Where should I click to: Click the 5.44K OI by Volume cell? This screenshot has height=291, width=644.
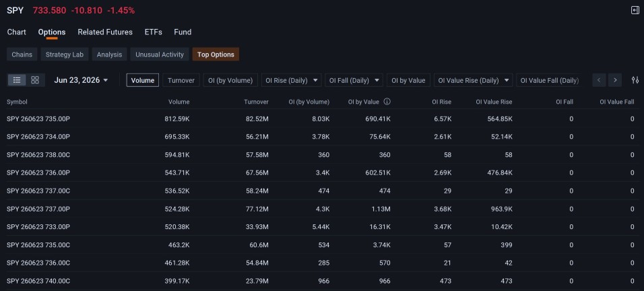coord(321,227)
